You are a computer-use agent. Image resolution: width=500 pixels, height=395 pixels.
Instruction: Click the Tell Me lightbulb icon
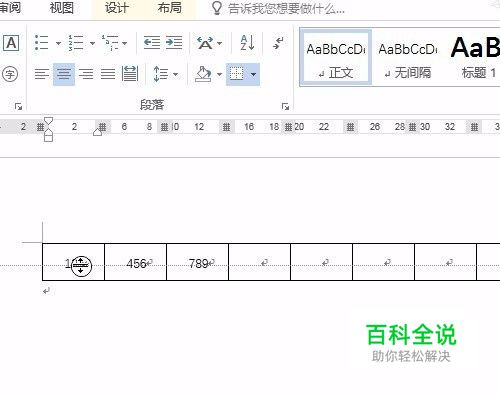217,8
